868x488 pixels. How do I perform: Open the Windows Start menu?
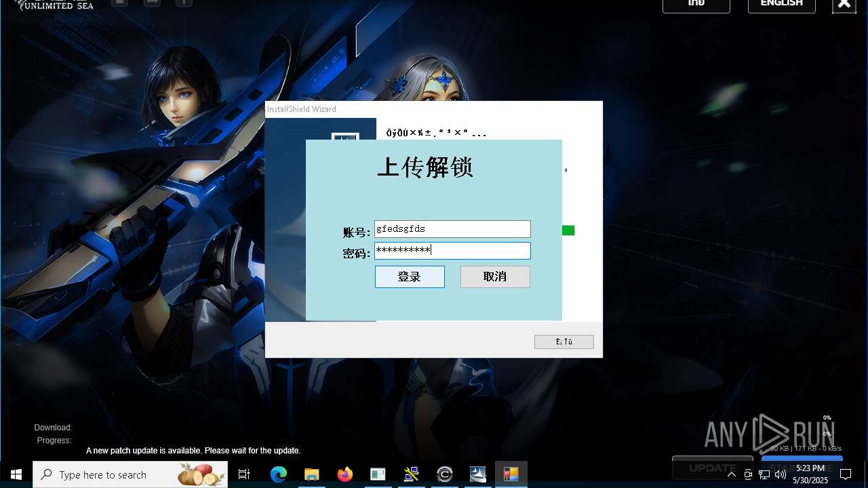tap(16, 474)
